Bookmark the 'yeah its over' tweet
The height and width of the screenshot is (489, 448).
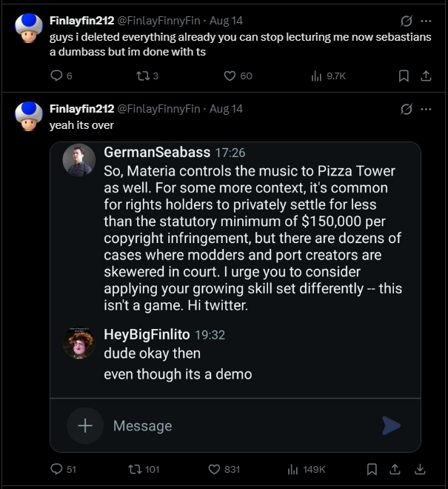click(x=372, y=469)
